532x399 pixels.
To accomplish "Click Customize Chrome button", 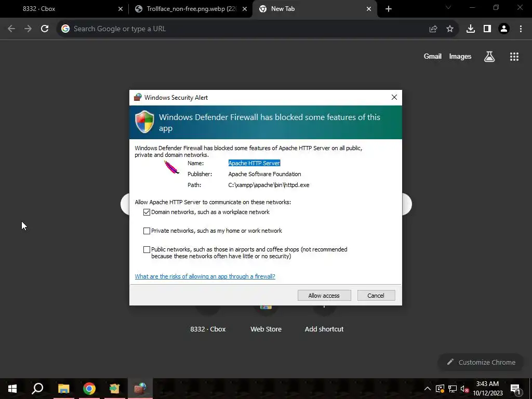I will click(x=482, y=362).
